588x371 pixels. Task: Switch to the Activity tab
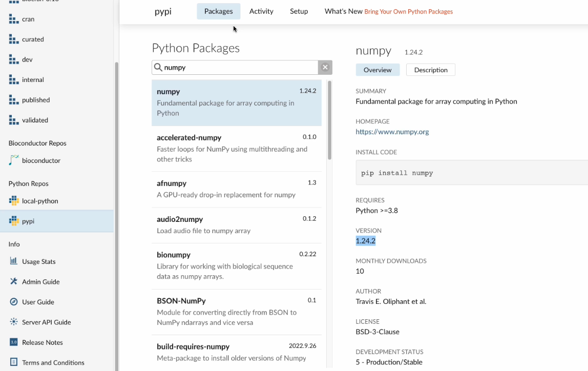point(261,11)
